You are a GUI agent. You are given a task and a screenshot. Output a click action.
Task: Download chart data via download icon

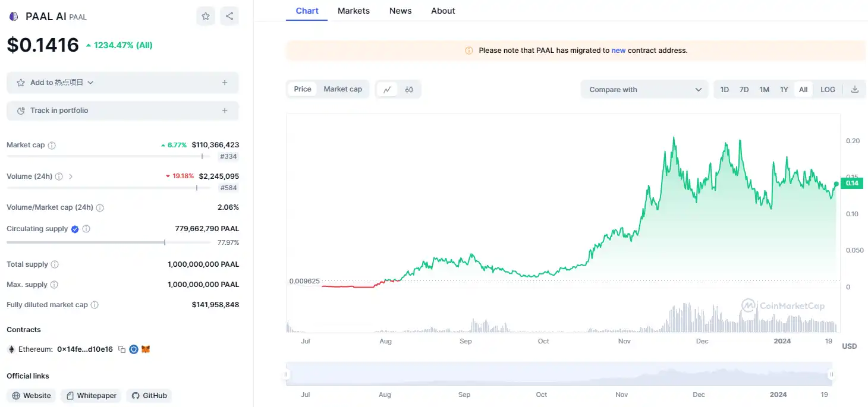coord(855,90)
